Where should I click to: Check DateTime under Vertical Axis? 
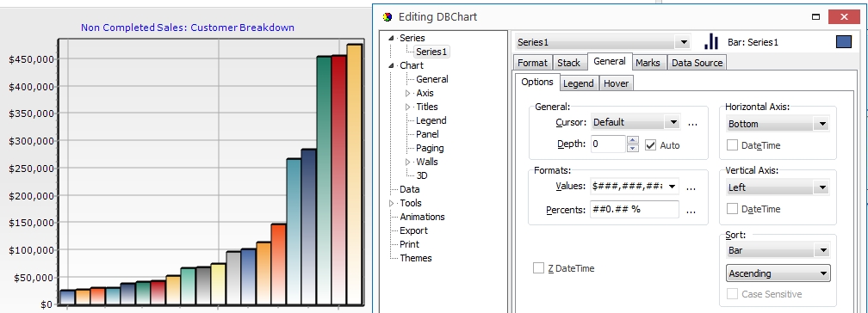732,209
